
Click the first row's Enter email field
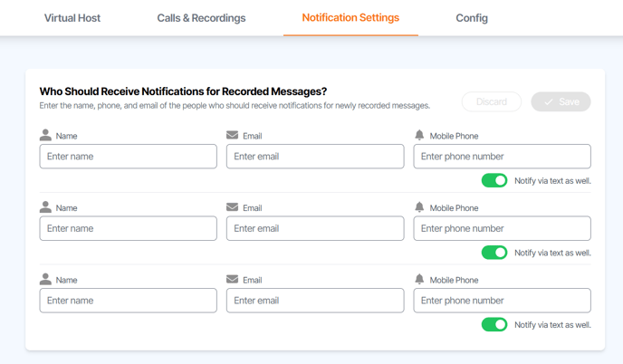click(x=315, y=156)
